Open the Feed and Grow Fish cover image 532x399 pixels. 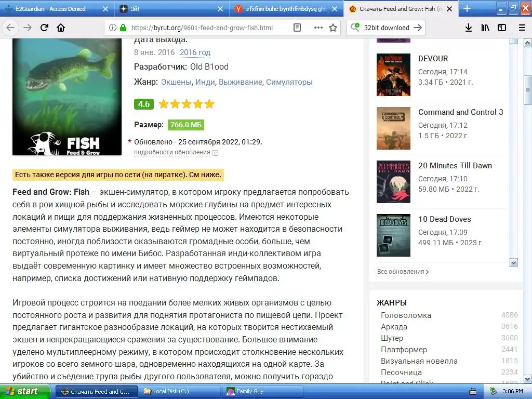click(x=67, y=97)
